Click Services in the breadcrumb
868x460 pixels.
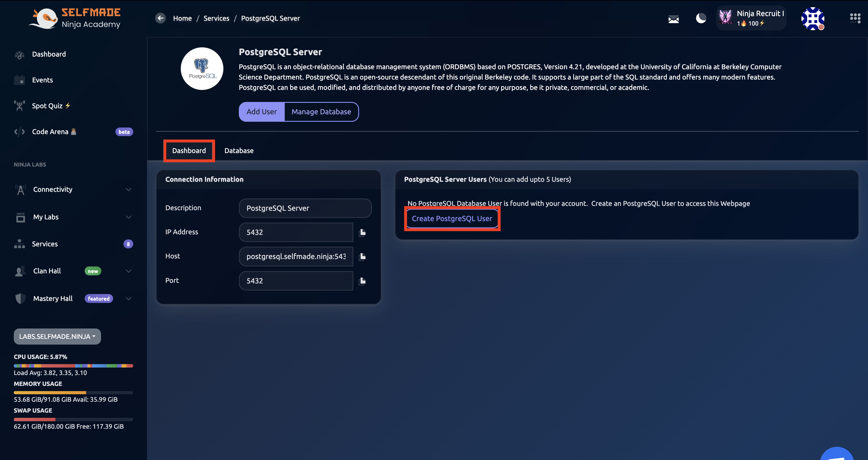point(216,18)
